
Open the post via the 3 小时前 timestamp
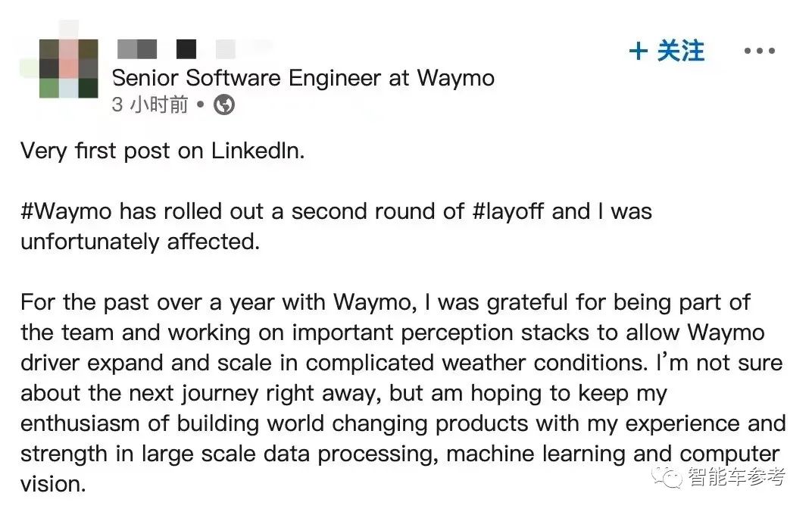151,105
